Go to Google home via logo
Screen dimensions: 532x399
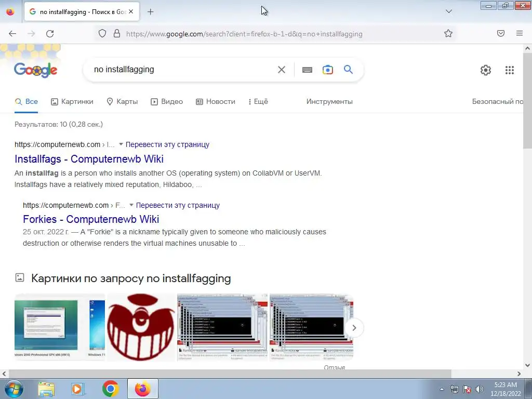point(36,70)
